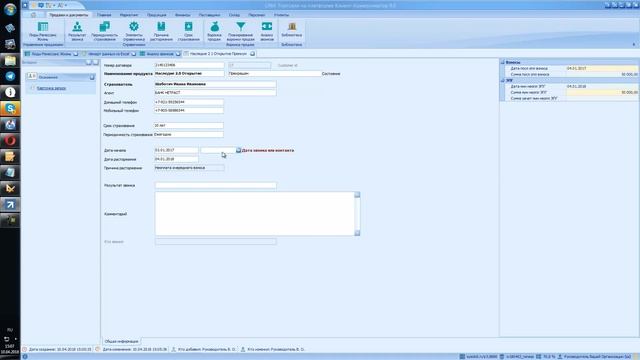This screenshot has height=360, width=640.
Task: Click the empty Дата звонка или контакта field
Action: point(218,150)
